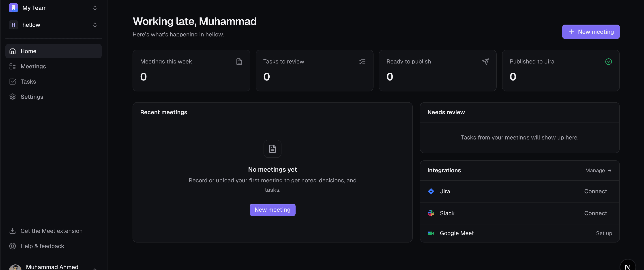Click 'Tasks from your meetings will show up here.'
Image resolution: width=644 pixels, height=270 pixels.
tap(519, 137)
